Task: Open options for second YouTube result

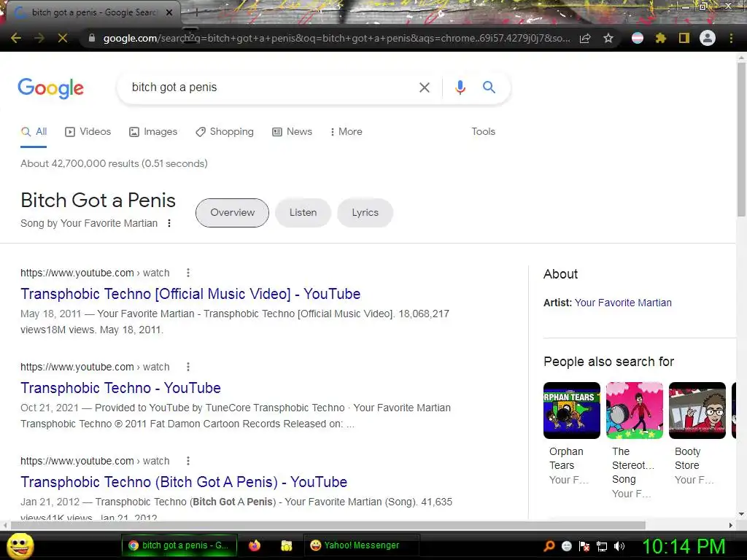Action: click(188, 367)
